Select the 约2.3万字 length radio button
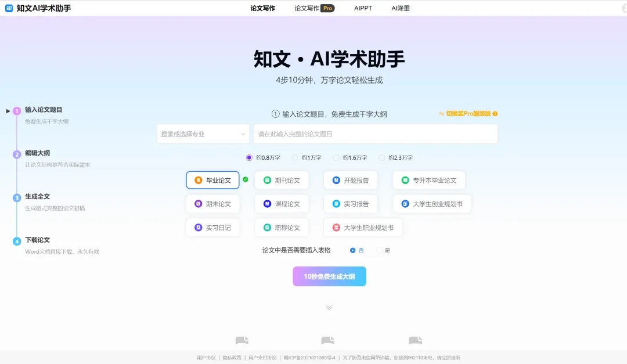The width and height of the screenshot is (627, 364). tap(382, 157)
